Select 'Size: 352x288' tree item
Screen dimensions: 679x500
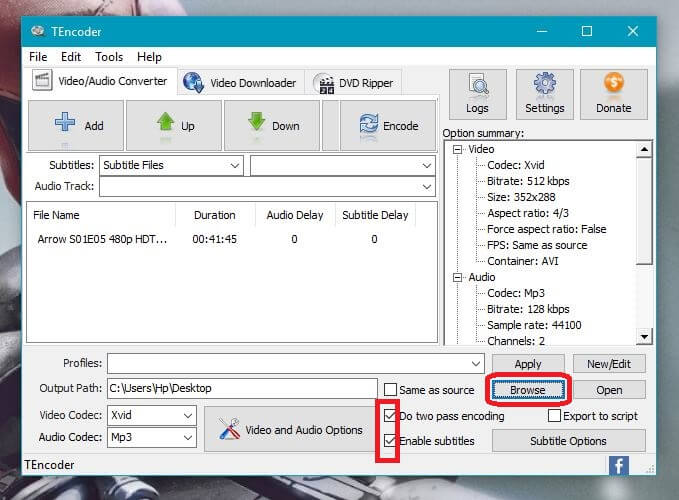point(521,197)
